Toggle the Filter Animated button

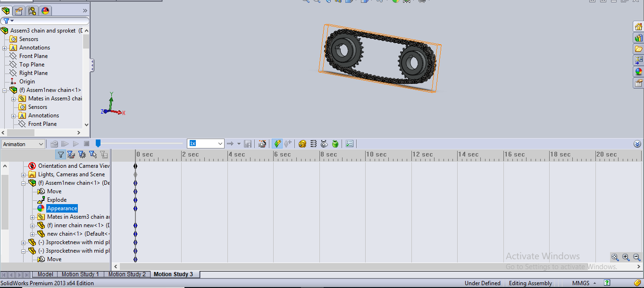pyautogui.click(x=71, y=155)
